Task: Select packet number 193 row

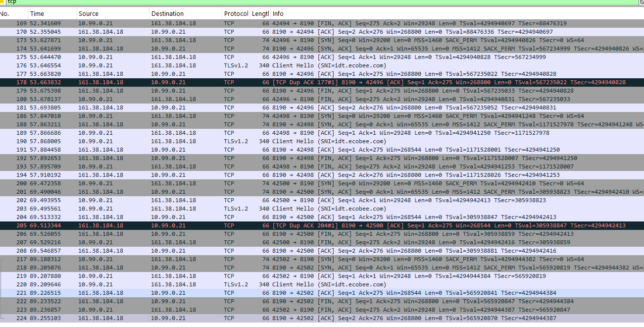Action: point(322,166)
